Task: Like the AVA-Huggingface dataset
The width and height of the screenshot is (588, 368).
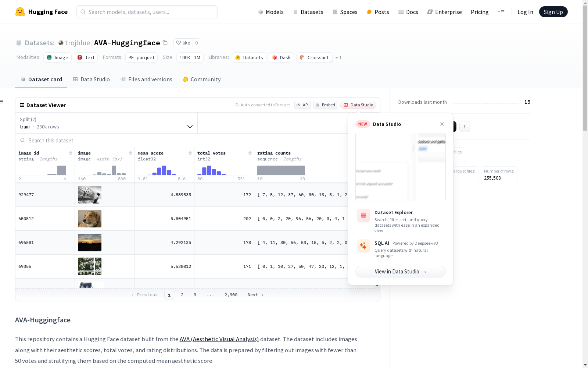Action: tap(183, 43)
